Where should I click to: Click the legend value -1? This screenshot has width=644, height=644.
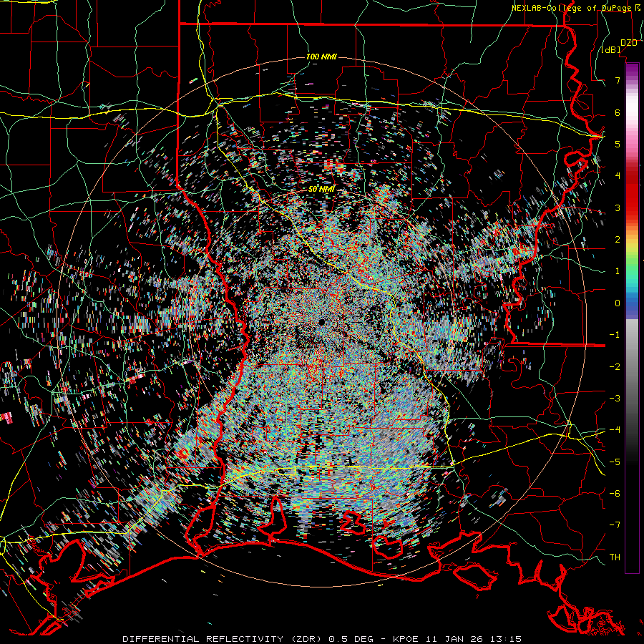point(615,335)
